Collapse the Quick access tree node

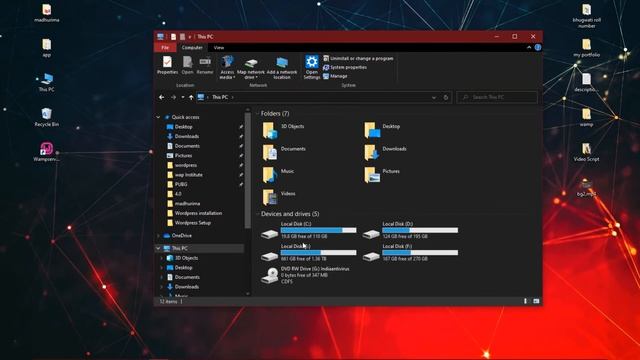[x=158, y=117]
